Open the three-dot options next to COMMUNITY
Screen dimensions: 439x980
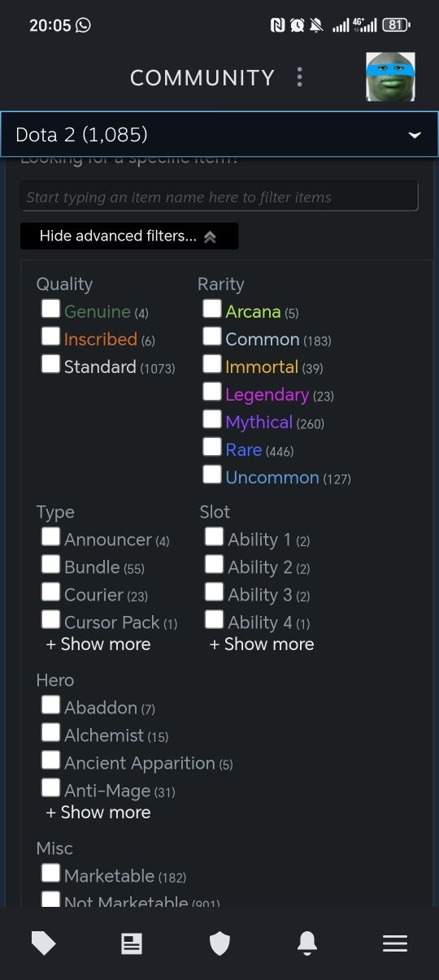click(300, 77)
